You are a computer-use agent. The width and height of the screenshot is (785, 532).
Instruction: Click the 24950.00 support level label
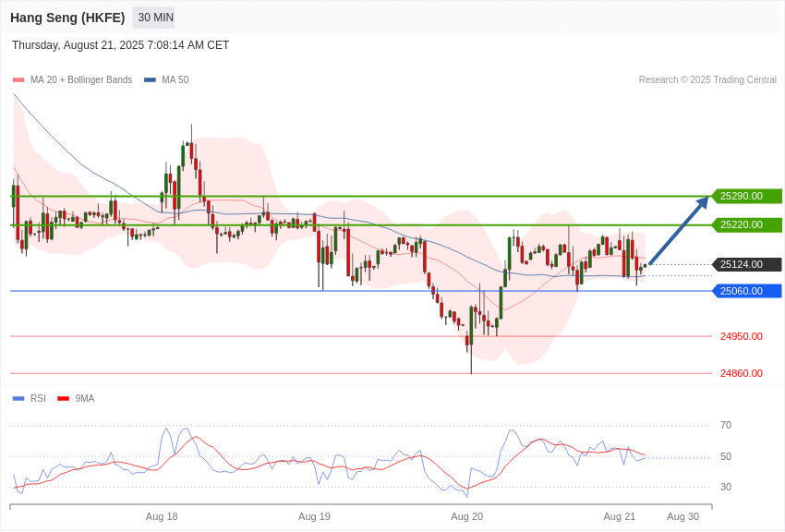[742, 336]
